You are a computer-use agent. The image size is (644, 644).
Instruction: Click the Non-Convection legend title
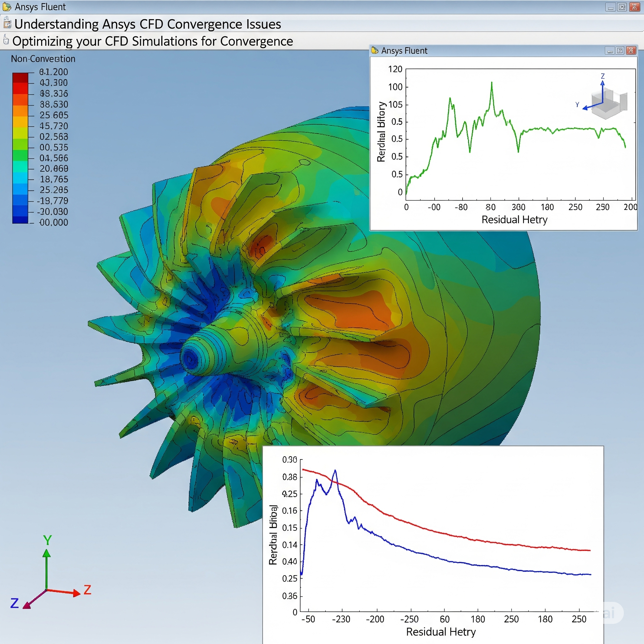(x=43, y=59)
